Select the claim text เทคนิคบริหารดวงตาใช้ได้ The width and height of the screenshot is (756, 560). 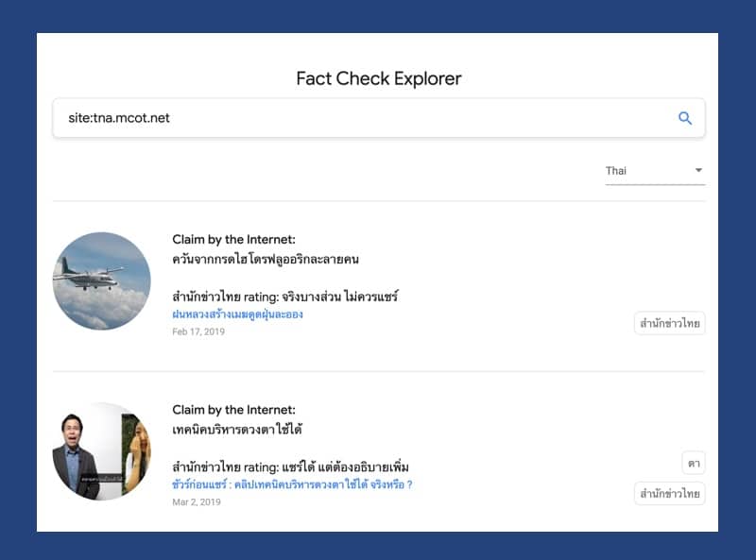tap(237, 430)
